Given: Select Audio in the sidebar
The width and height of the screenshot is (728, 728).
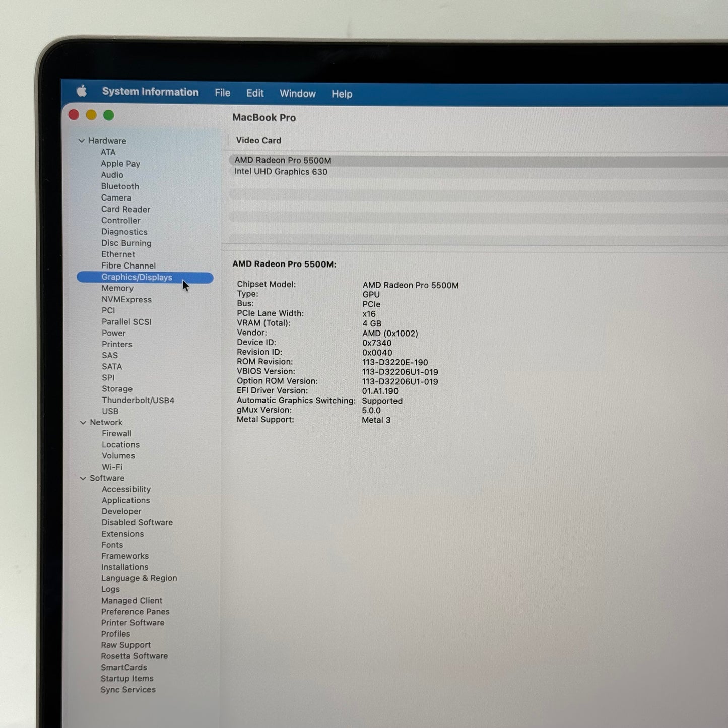Looking at the screenshot, I should (x=112, y=175).
